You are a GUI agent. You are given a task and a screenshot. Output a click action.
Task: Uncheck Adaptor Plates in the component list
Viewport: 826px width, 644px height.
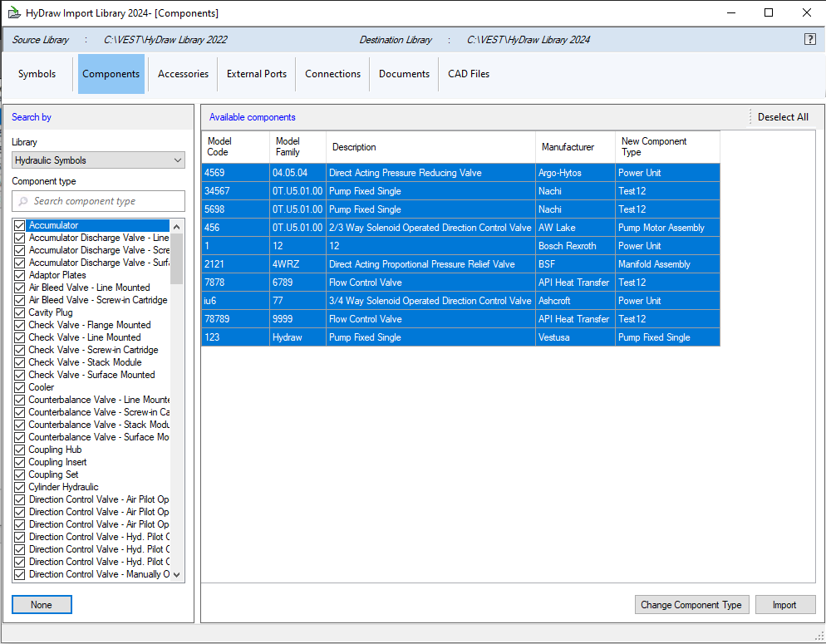(x=18, y=274)
